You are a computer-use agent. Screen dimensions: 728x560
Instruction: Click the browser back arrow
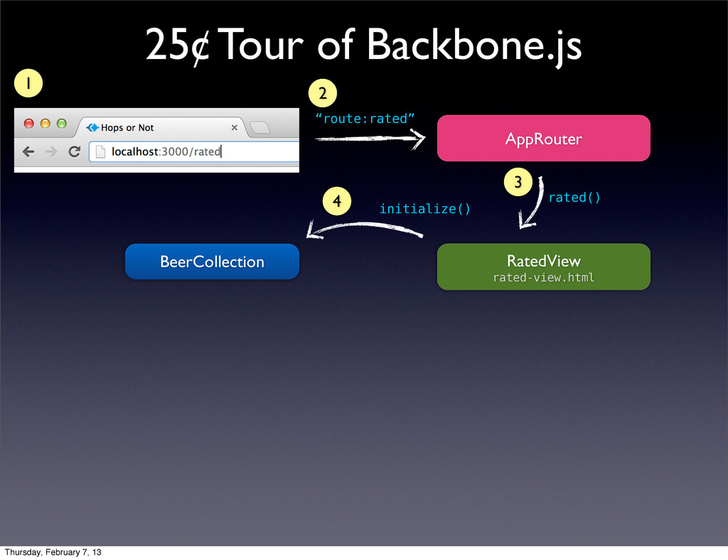28,151
